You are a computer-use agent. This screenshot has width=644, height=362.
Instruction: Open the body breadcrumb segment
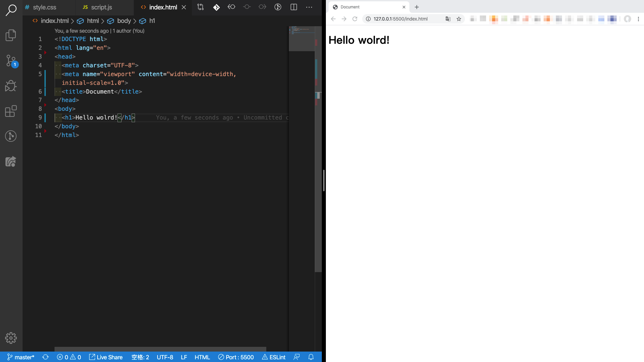(x=124, y=21)
